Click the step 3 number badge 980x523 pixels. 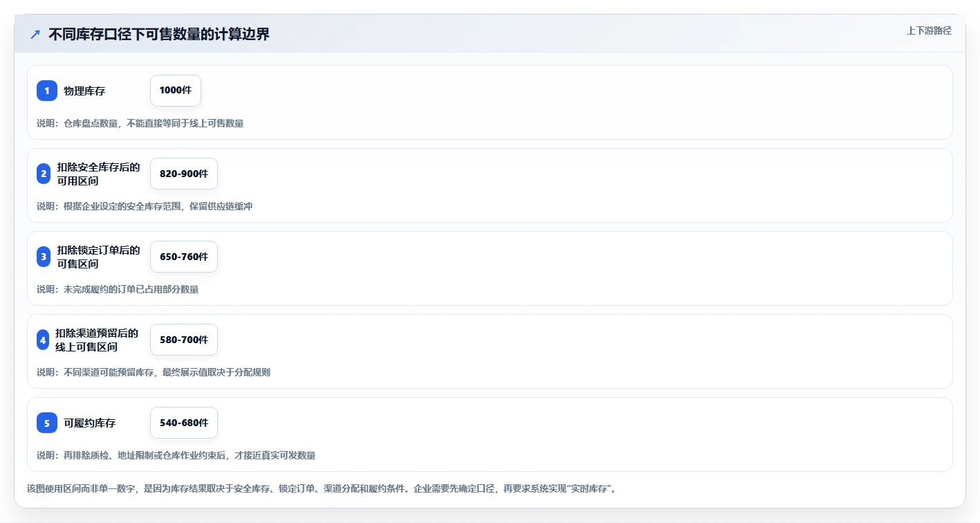tap(44, 257)
